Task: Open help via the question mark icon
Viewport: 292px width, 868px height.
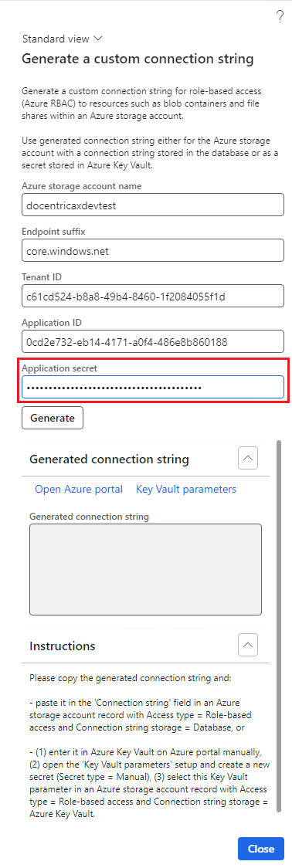Action: [x=280, y=17]
